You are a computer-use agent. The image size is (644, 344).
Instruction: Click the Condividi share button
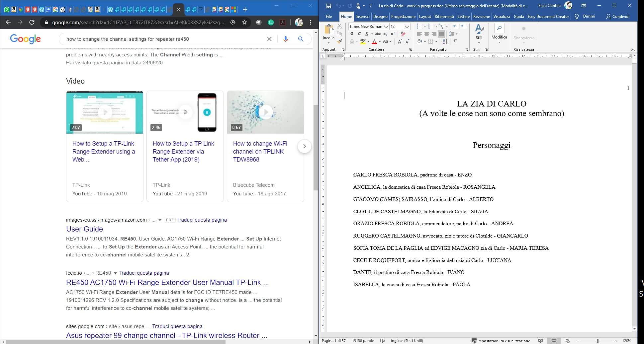(x=617, y=16)
